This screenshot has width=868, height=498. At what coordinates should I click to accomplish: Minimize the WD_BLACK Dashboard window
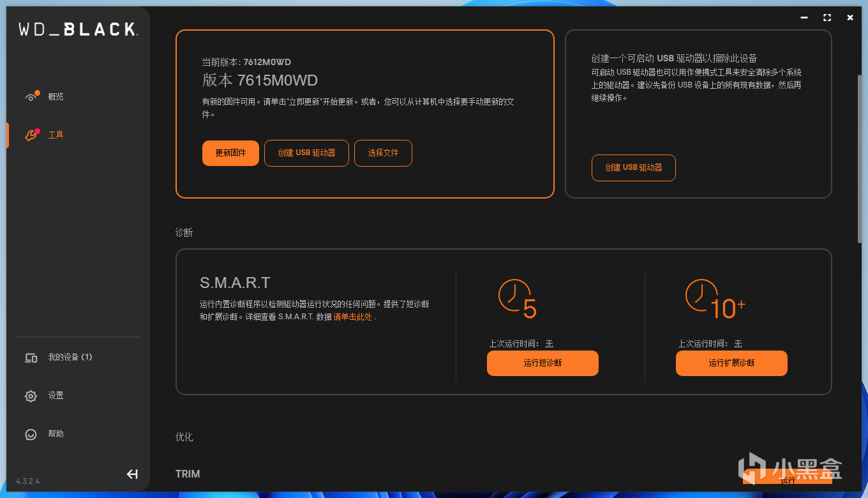[x=804, y=18]
